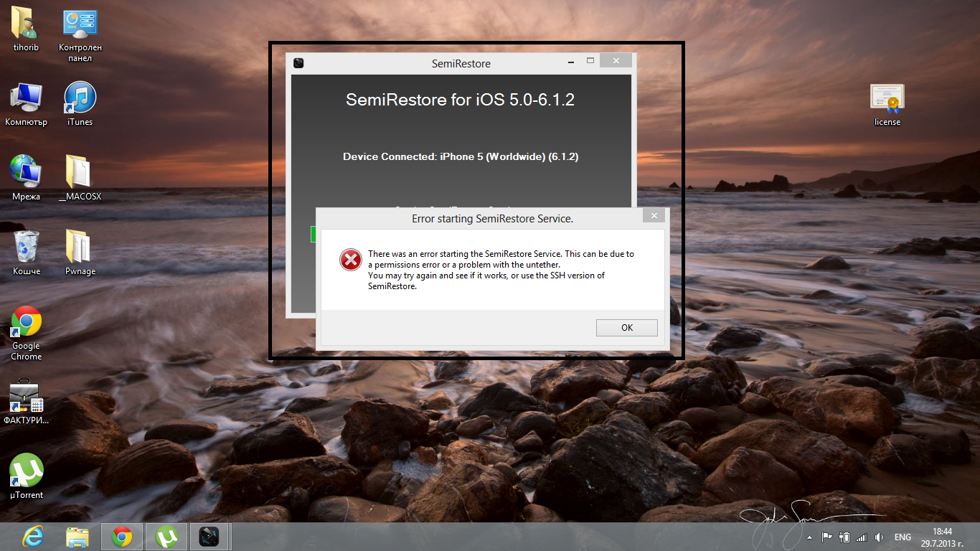Image resolution: width=980 pixels, height=551 pixels.
Task: Select the µTorrent desktop shortcut
Action: pyautogui.click(x=27, y=476)
